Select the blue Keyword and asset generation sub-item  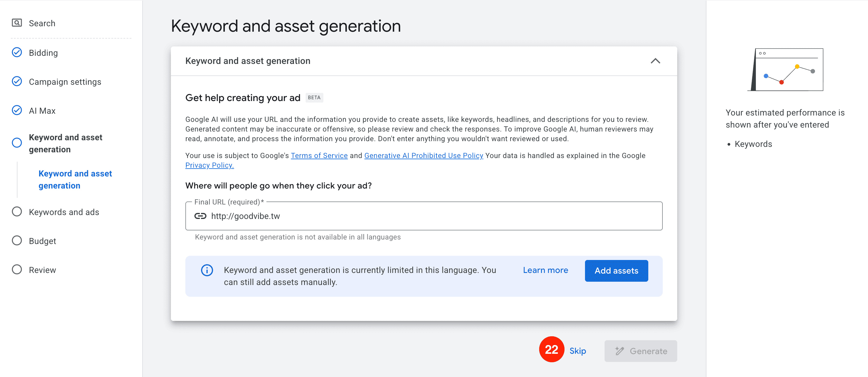point(75,179)
